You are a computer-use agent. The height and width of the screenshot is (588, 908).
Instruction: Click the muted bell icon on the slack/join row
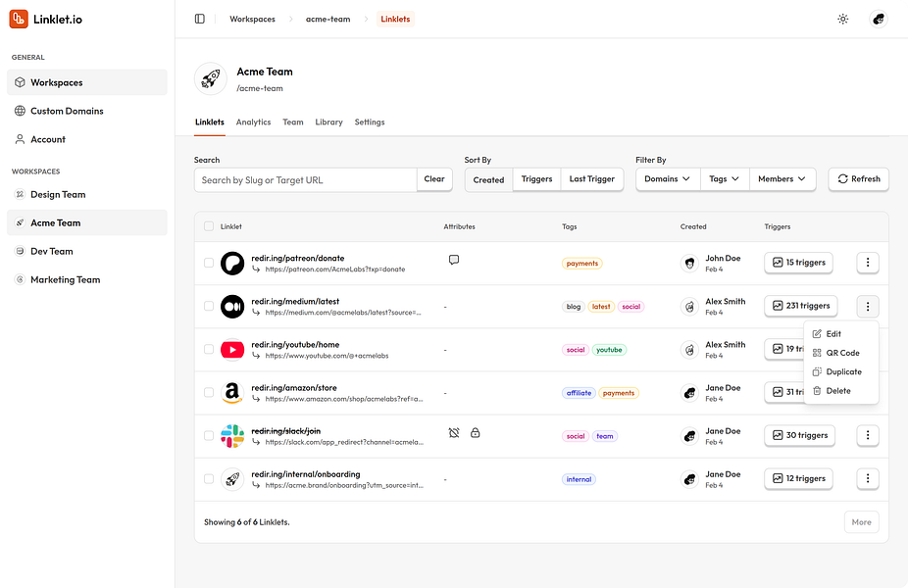454,431
